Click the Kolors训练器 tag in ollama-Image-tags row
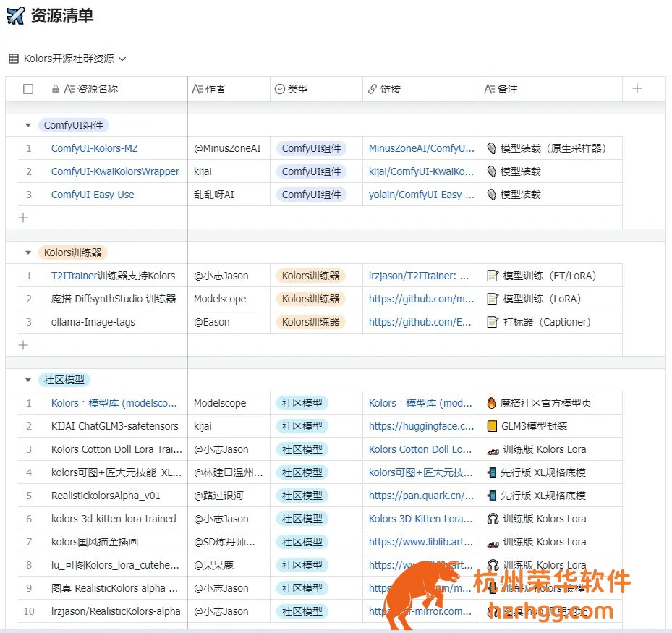This screenshot has width=672, height=633. 310,322
